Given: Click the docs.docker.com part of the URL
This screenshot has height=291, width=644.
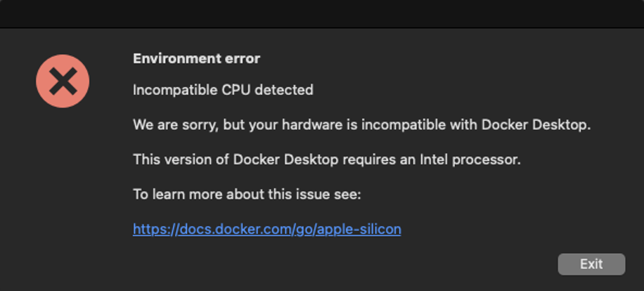Looking at the screenshot, I should coord(236,229).
